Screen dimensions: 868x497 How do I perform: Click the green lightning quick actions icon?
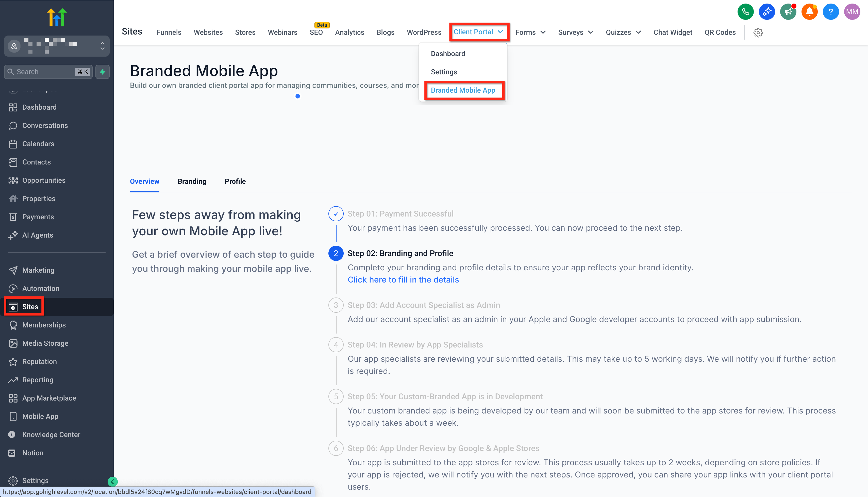(102, 72)
